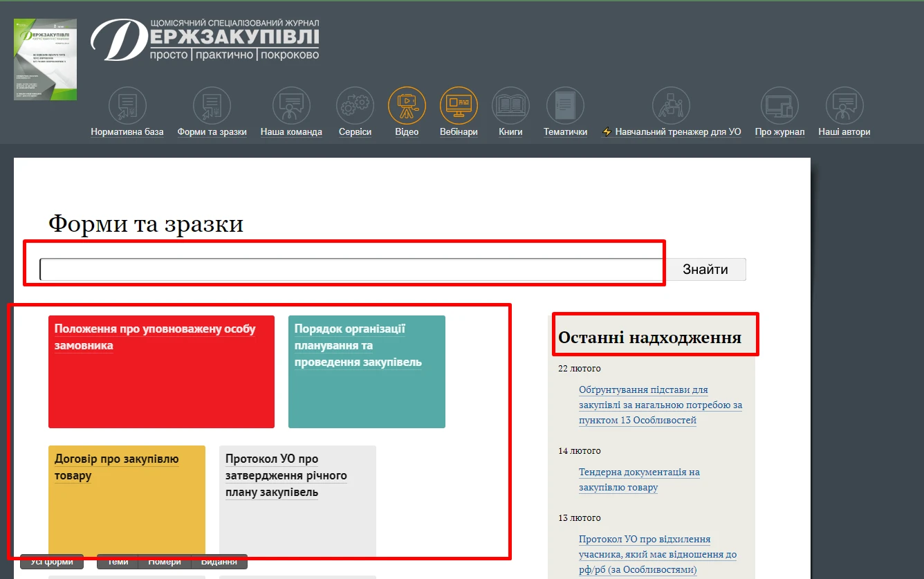Select the Вебінари screen icon
The image size is (924, 579).
459,105
